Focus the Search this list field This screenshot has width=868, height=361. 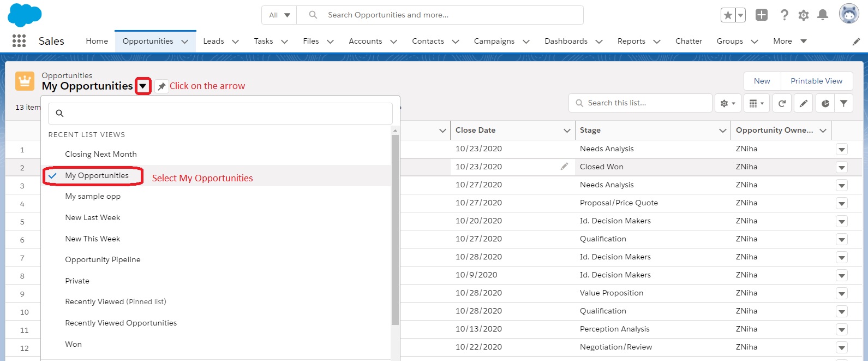(x=640, y=103)
